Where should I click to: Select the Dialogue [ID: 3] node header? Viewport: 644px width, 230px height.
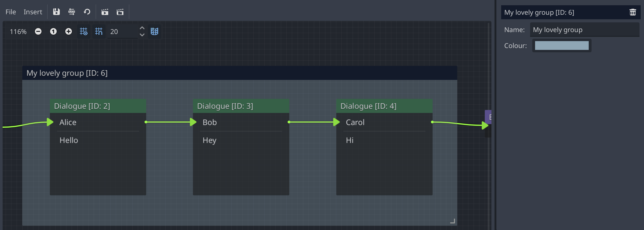[x=241, y=106]
